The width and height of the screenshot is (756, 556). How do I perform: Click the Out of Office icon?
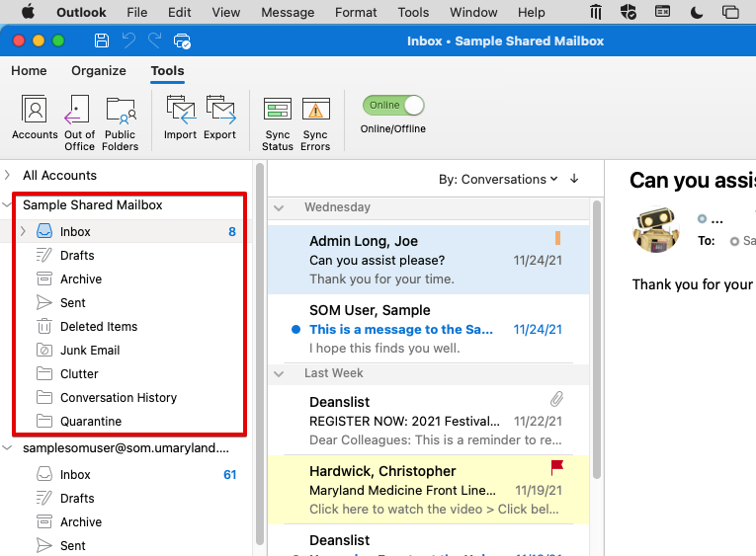pos(79,121)
